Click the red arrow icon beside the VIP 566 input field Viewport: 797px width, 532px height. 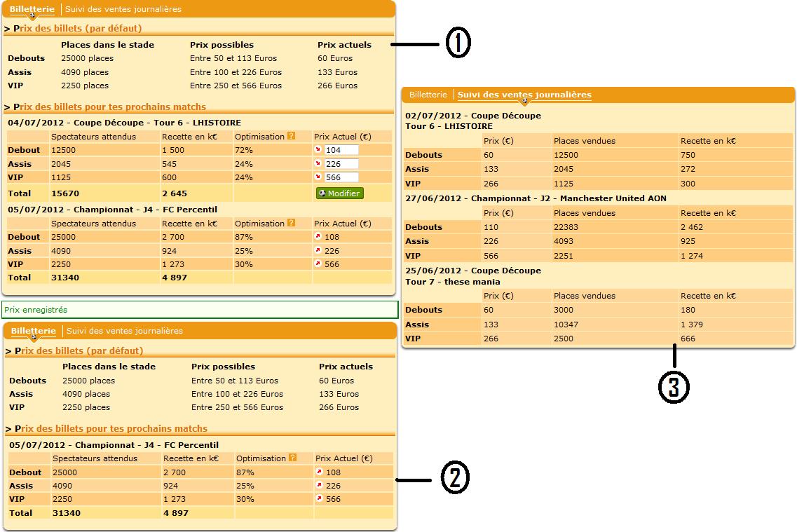coord(318,177)
